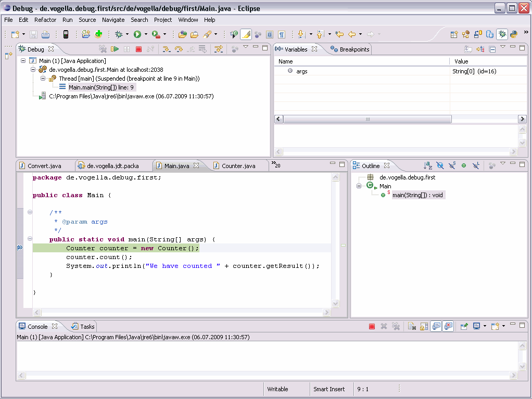Image resolution: width=532 pixels, height=399 pixels.
Task: Click the Variables horizontal scrollbar thumb
Action: 367,119
